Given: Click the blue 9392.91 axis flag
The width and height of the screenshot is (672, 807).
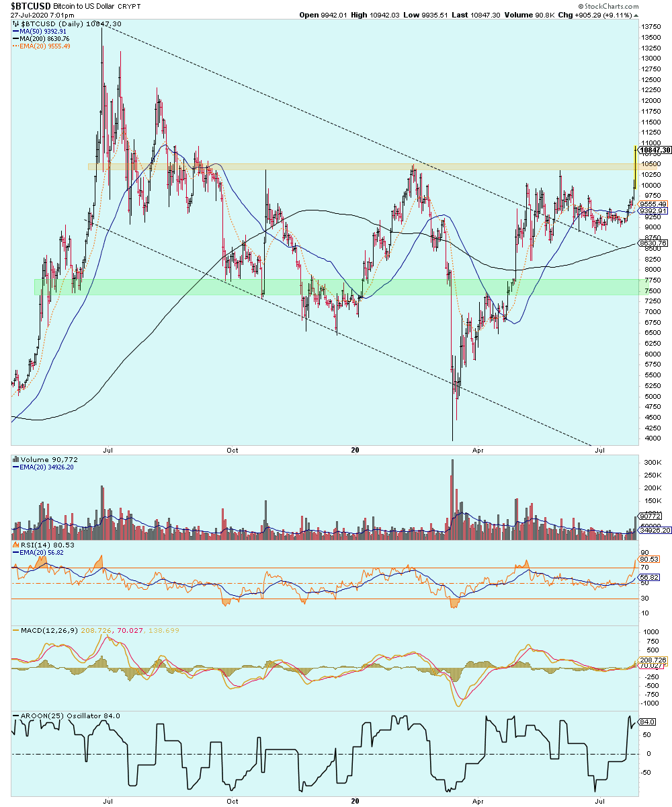Looking at the screenshot, I should pos(653,210).
